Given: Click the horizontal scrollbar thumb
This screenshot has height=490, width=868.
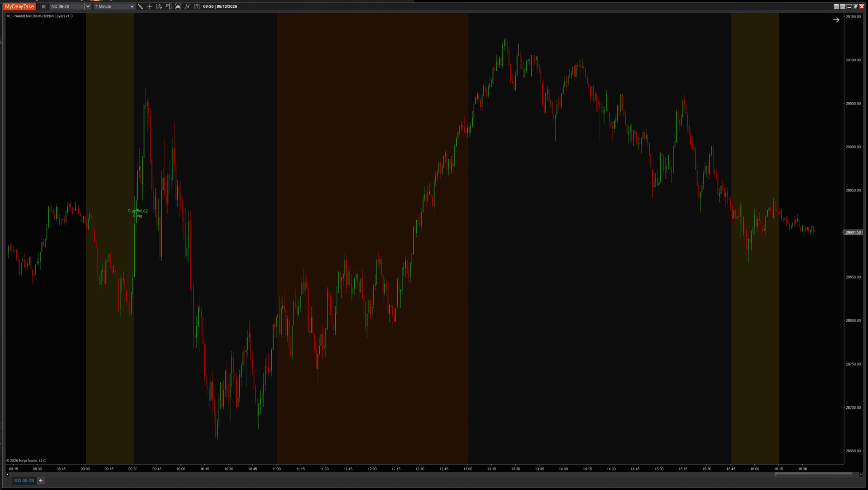Looking at the screenshot, I should pyautogui.click(x=813, y=474).
